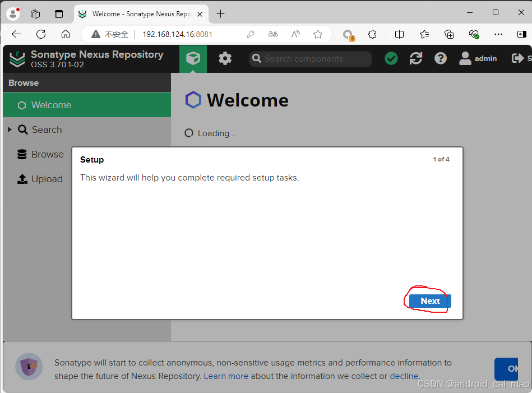This screenshot has width=532, height=393.
Task: Open tab actions menu icon
Action: click(x=59, y=13)
